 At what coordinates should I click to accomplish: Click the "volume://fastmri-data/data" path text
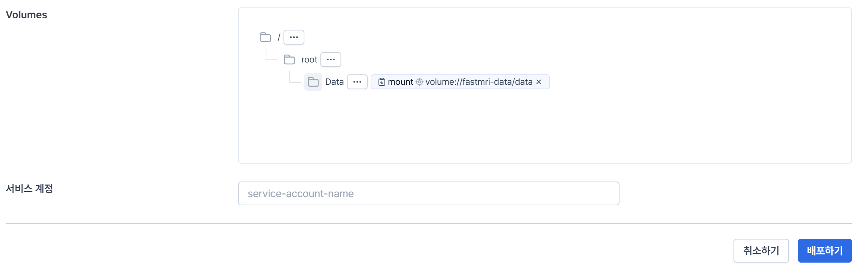[479, 82]
